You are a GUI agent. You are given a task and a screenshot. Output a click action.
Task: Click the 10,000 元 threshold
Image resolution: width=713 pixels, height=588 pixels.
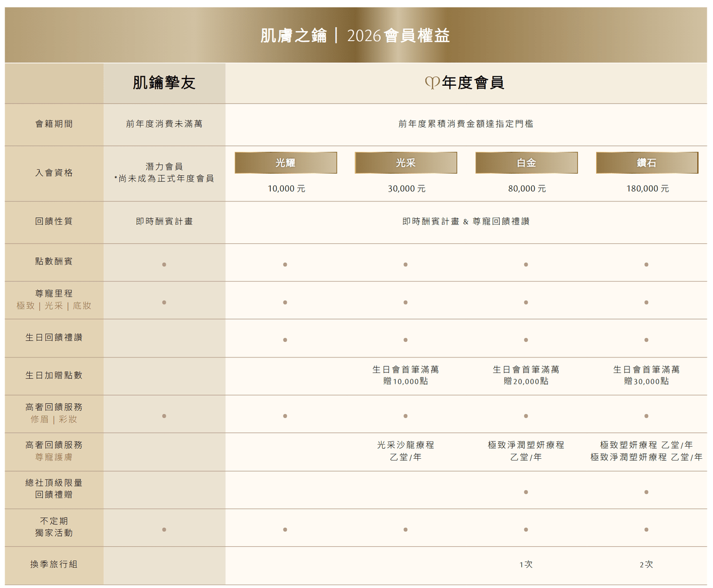[x=286, y=189]
